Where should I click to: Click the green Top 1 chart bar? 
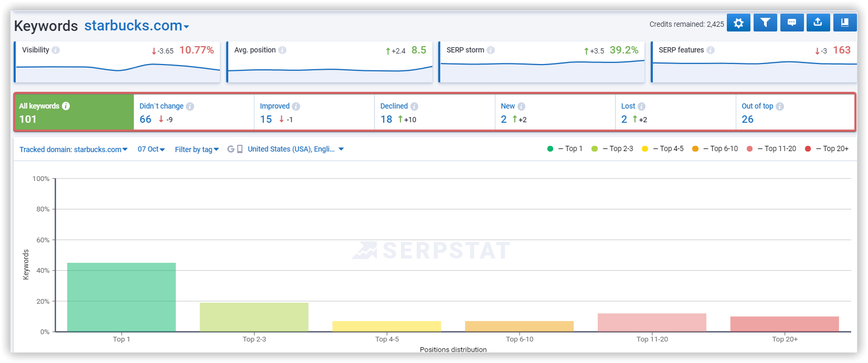(x=121, y=297)
